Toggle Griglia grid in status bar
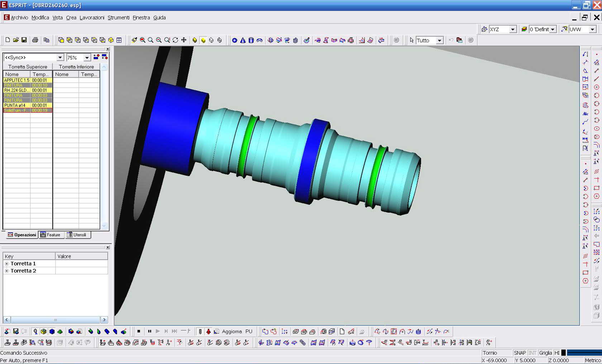602x364 pixels. coord(545,353)
